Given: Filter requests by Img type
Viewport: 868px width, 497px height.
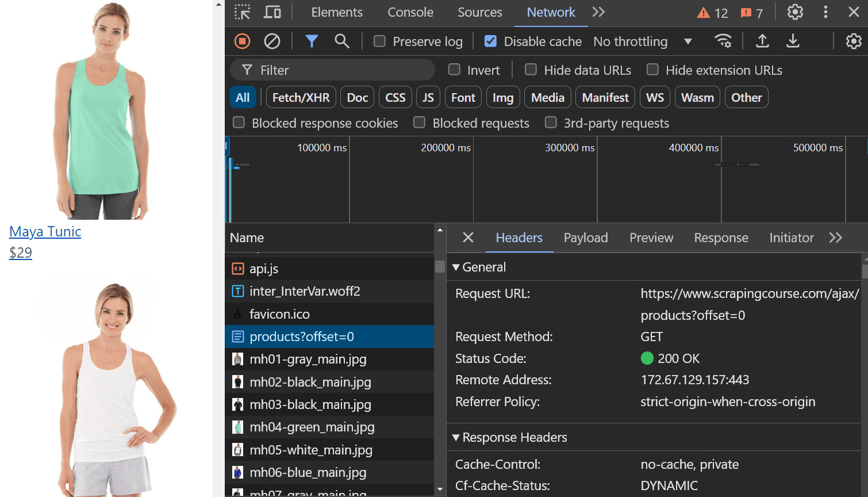Looking at the screenshot, I should point(503,97).
